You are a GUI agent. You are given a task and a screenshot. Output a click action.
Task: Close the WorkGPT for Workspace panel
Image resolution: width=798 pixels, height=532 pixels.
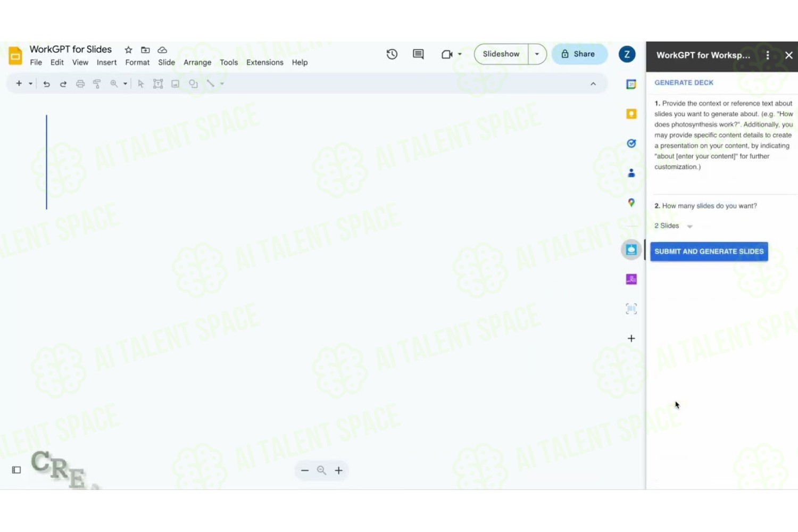point(789,55)
